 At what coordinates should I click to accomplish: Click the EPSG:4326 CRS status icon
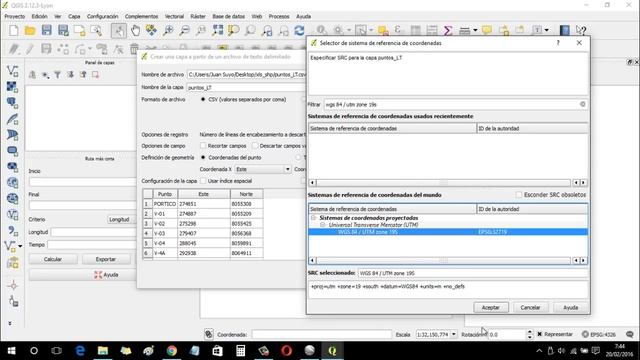tap(599, 334)
